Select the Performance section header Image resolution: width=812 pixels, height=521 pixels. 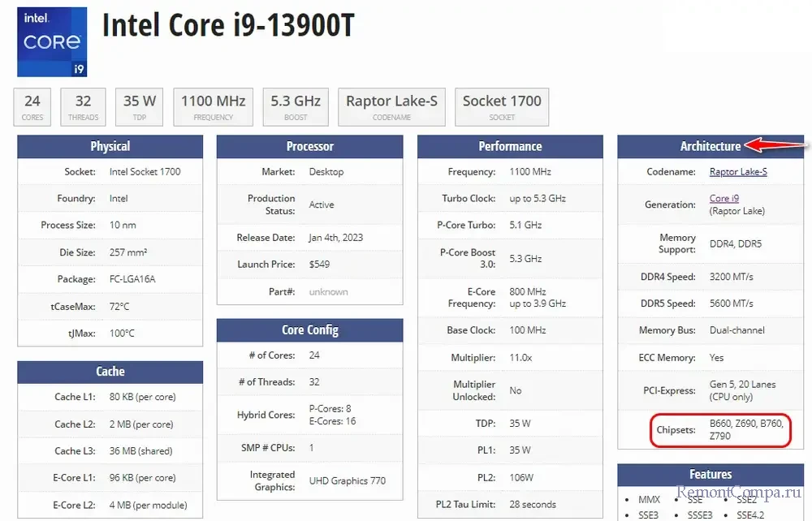pyautogui.click(x=510, y=147)
